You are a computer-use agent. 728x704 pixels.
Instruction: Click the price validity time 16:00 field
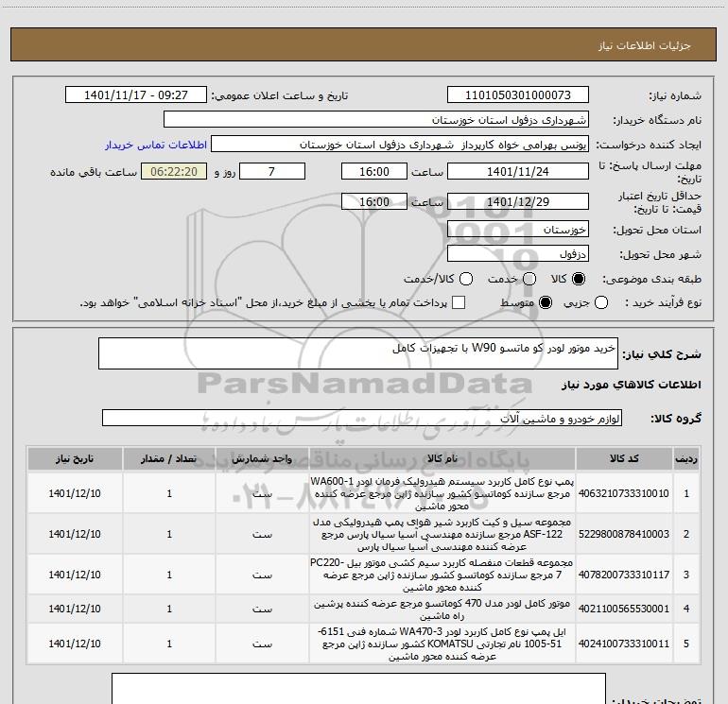pyautogui.click(x=374, y=201)
